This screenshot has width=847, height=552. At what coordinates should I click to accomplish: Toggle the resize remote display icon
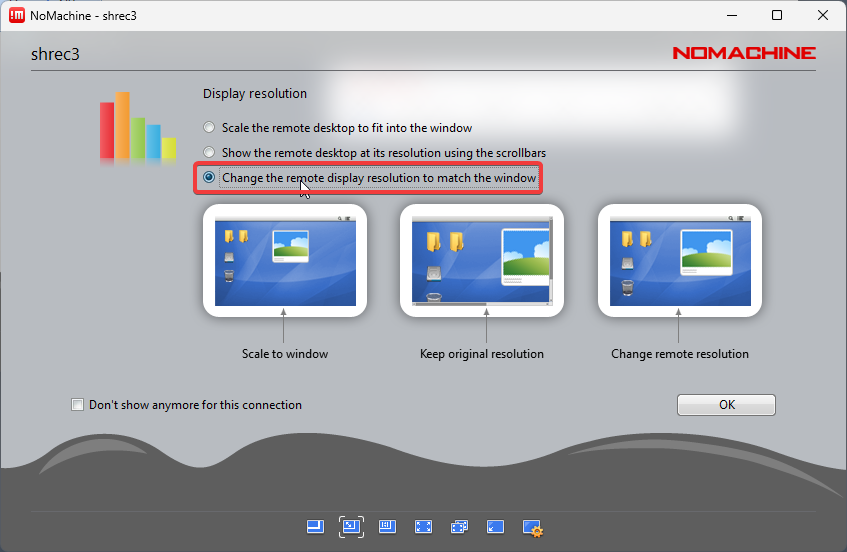pyautogui.click(x=351, y=527)
